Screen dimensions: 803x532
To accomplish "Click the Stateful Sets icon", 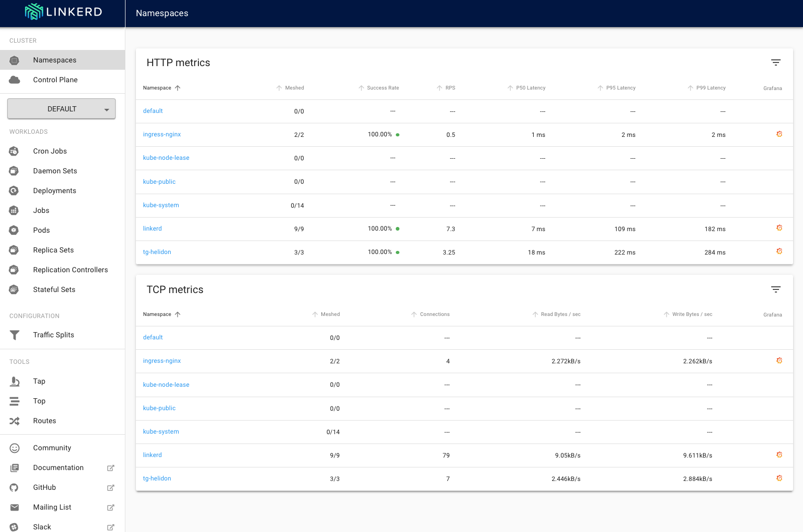I will click(x=14, y=290).
